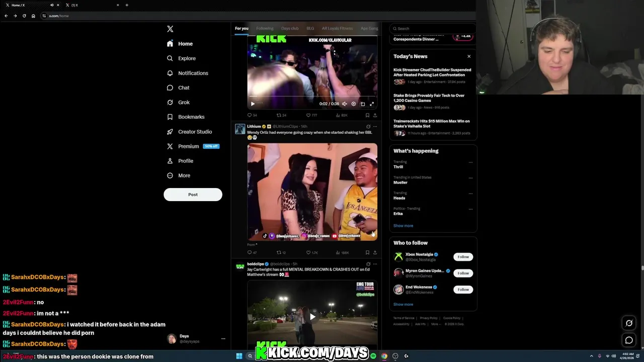The width and height of the screenshot is (644, 362).
Task: Like the Lithium post with 1.7K likes
Action: point(312,252)
